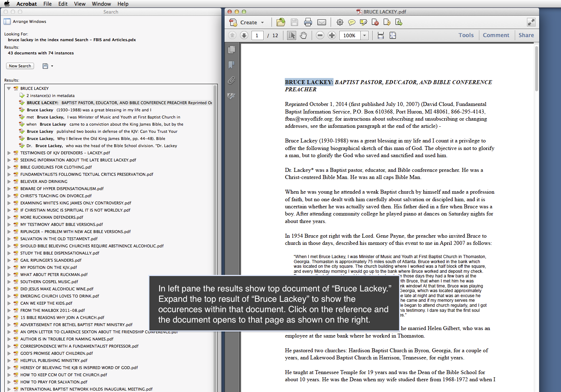The height and width of the screenshot is (392, 561).
Task: Expand SEEKING INFORMATION ABOUT THE LATE BRUCE LACKEY.pdf
Action: 9,160
